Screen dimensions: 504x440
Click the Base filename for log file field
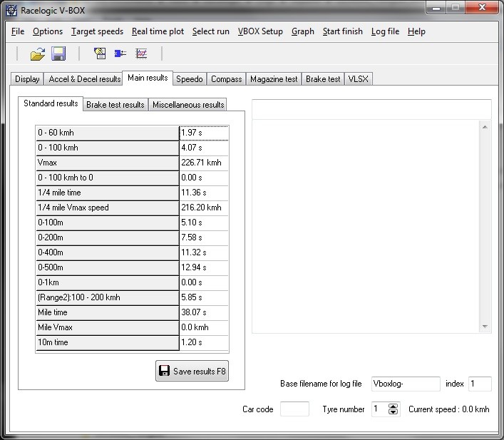tap(406, 384)
